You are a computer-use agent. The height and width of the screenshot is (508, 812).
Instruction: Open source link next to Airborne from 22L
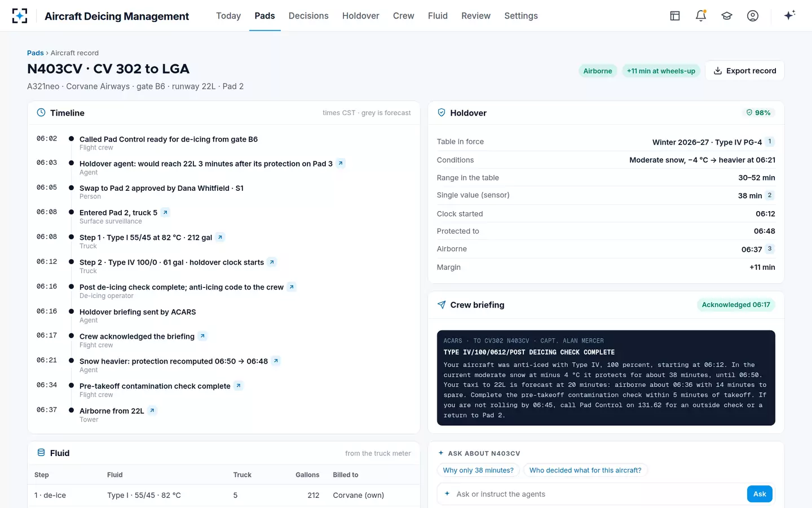[x=152, y=410]
